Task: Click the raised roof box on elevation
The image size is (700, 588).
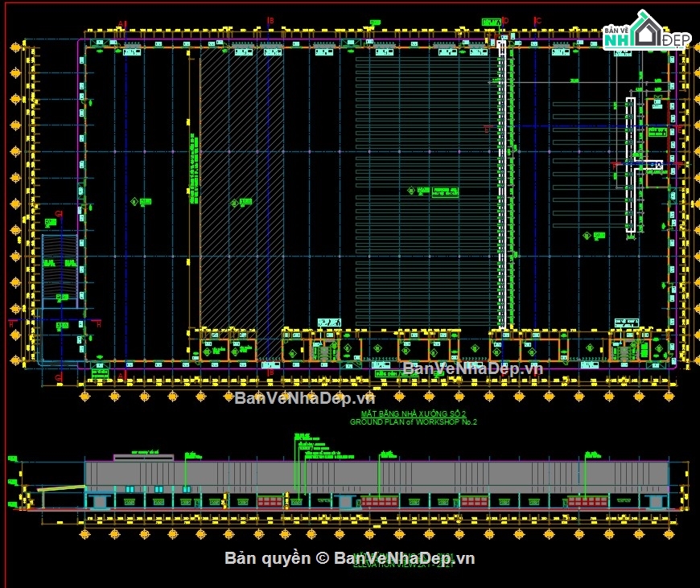Action: click(x=143, y=458)
